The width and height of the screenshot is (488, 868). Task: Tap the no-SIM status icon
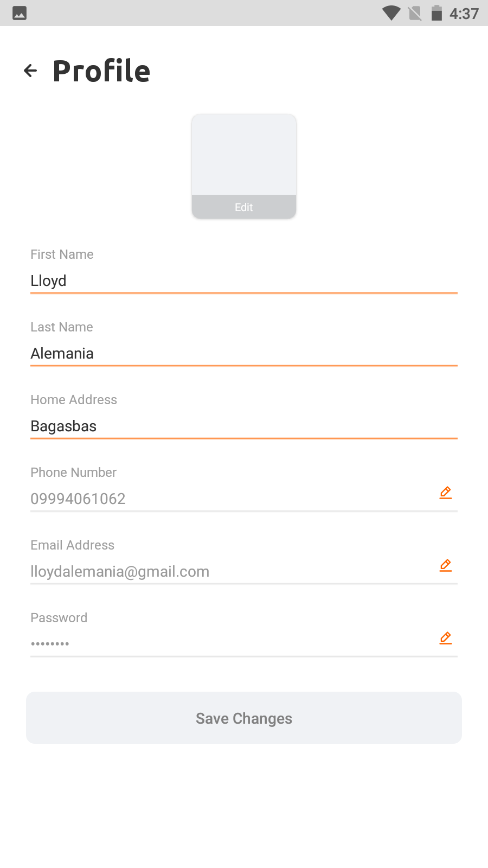pos(415,13)
